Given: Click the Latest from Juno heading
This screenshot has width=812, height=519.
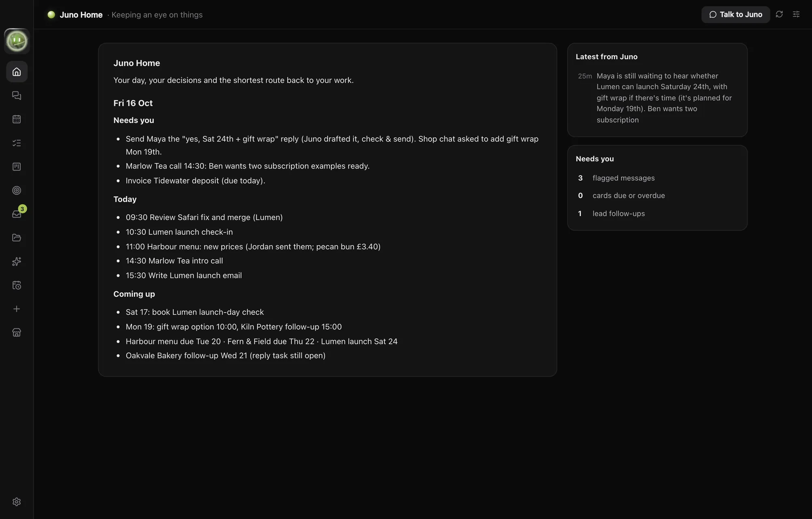Looking at the screenshot, I should coord(607,57).
